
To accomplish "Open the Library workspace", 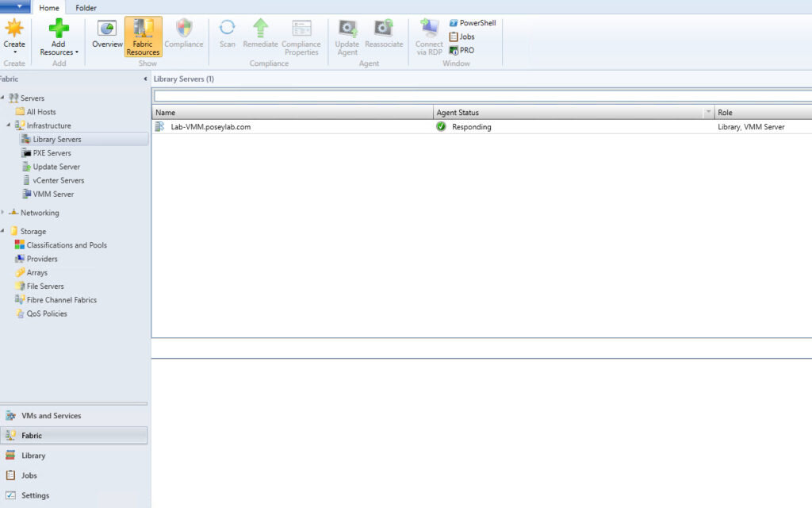I will pos(74,456).
